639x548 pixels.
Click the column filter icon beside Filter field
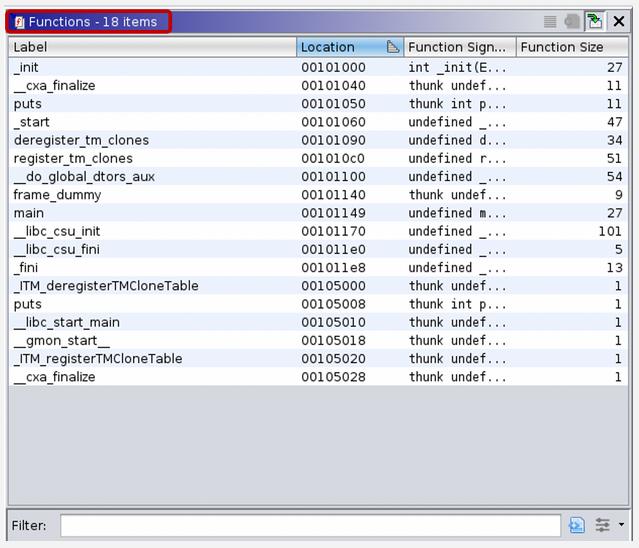(x=577, y=525)
